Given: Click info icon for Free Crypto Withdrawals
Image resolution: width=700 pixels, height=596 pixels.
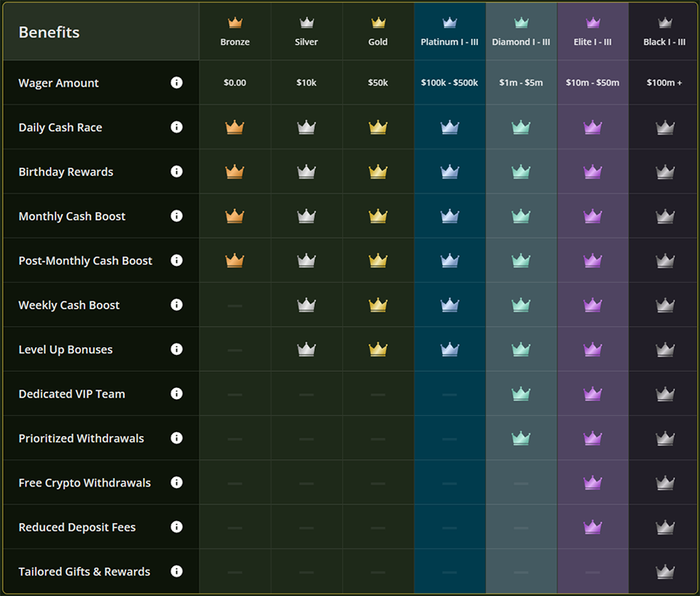Looking at the screenshot, I should coord(176,482).
